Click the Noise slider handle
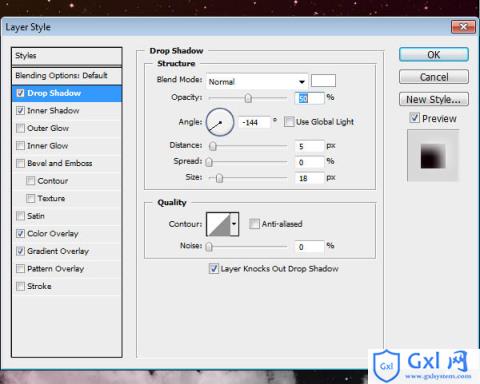The image size is (480, 384). 209,247
